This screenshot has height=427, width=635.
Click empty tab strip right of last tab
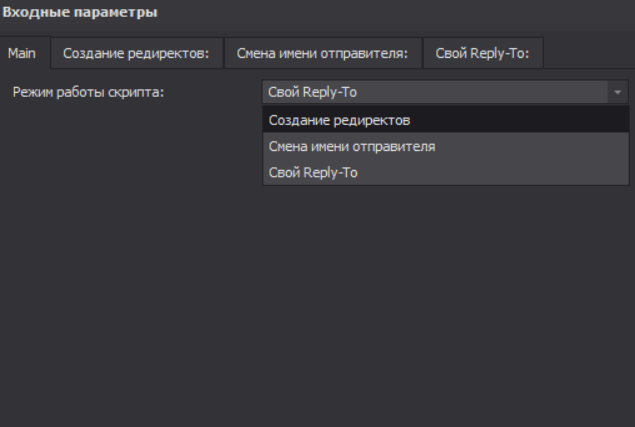[588, 53]
